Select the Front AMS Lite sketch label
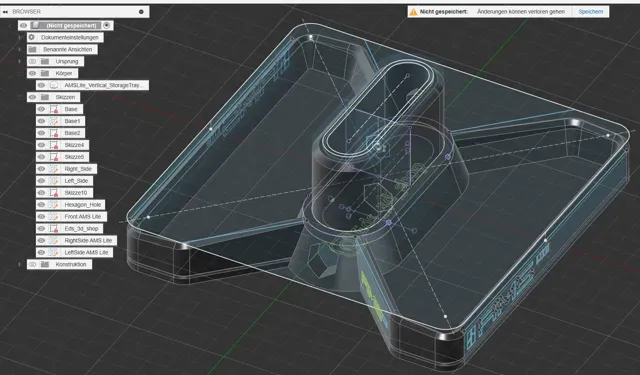640x375 pixels. (x=83, y=217)
